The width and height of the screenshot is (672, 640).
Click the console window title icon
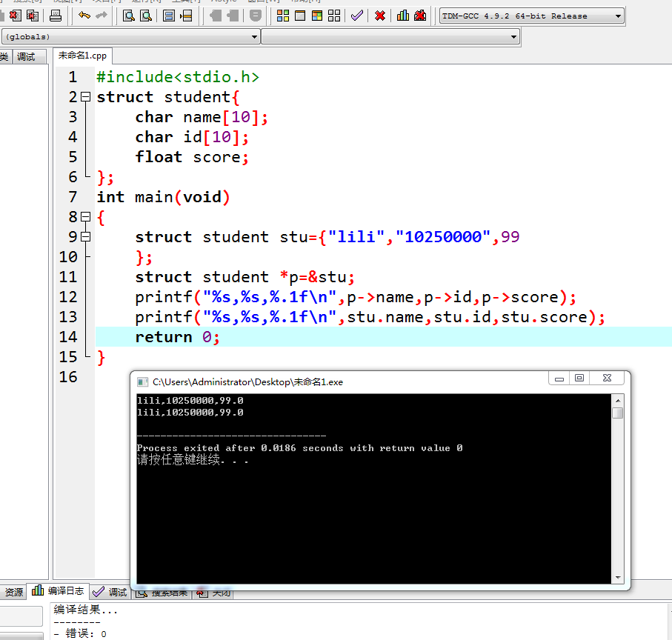point(142,382)
